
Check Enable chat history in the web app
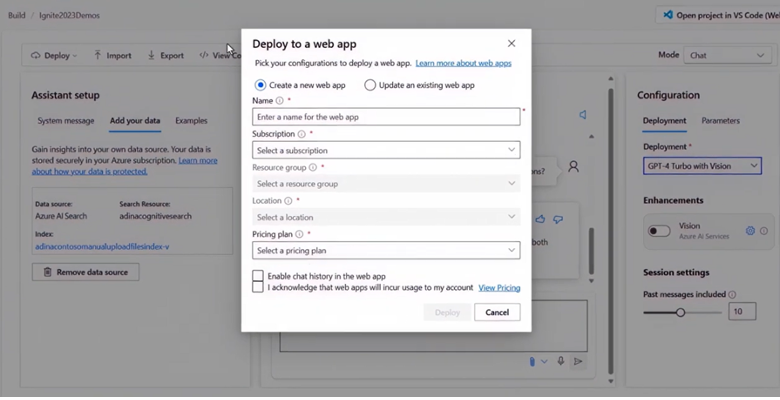click(x=258, y=276)
